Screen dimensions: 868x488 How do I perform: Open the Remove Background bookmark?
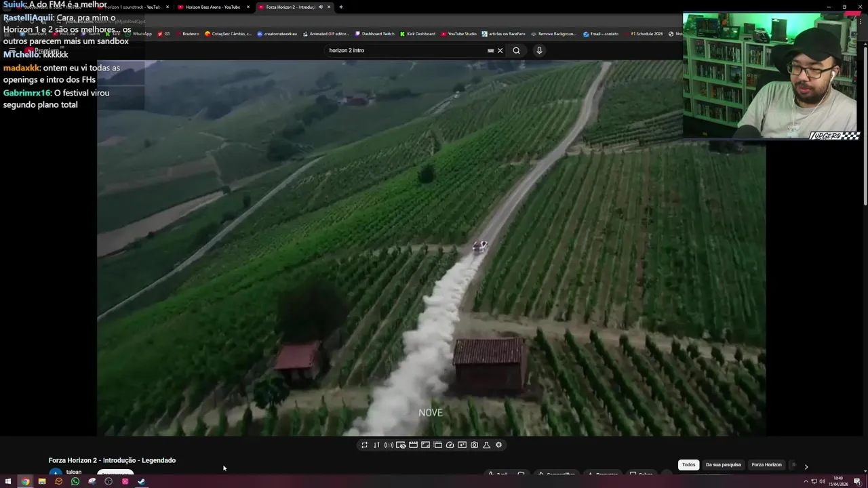(554, 34)
